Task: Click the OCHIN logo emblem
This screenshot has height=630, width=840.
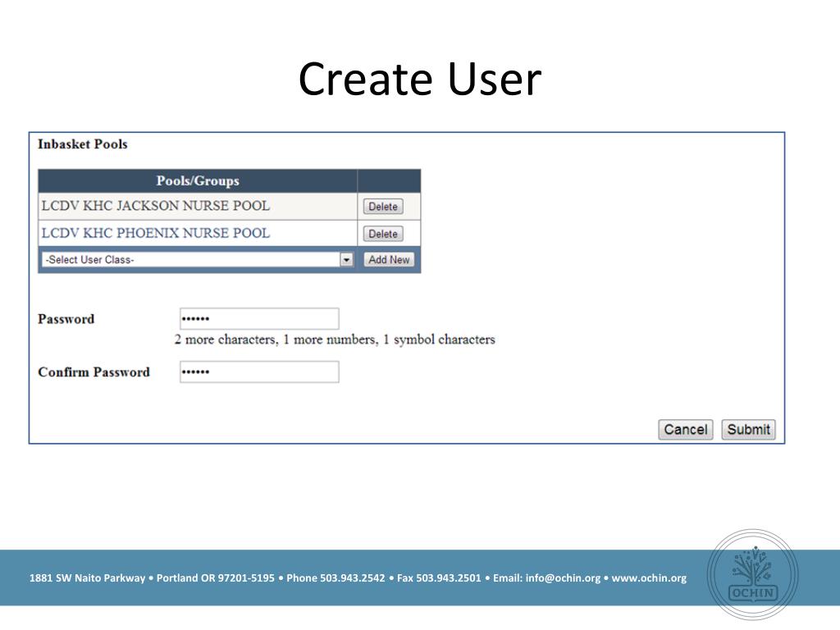Action: tap(753, 575)
